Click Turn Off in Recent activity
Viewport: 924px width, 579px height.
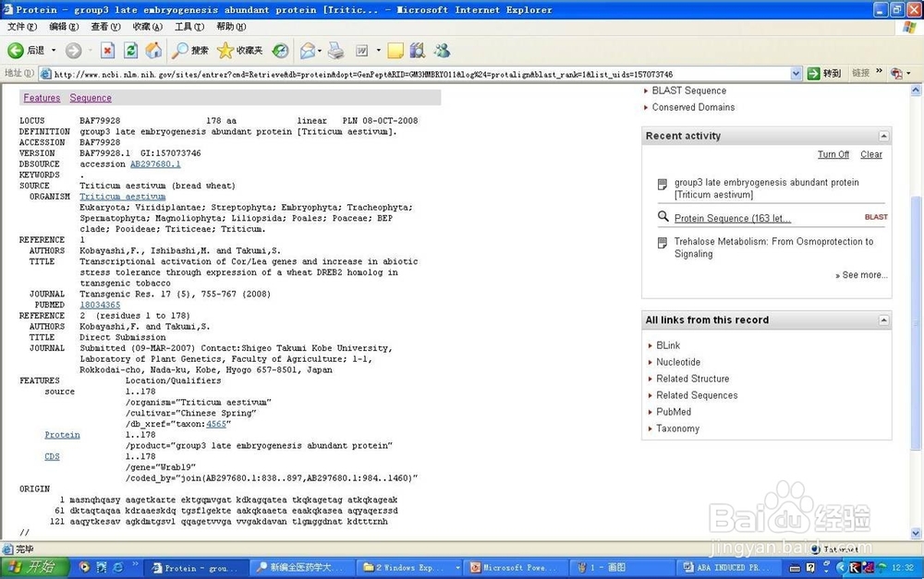tap(833, 154)
